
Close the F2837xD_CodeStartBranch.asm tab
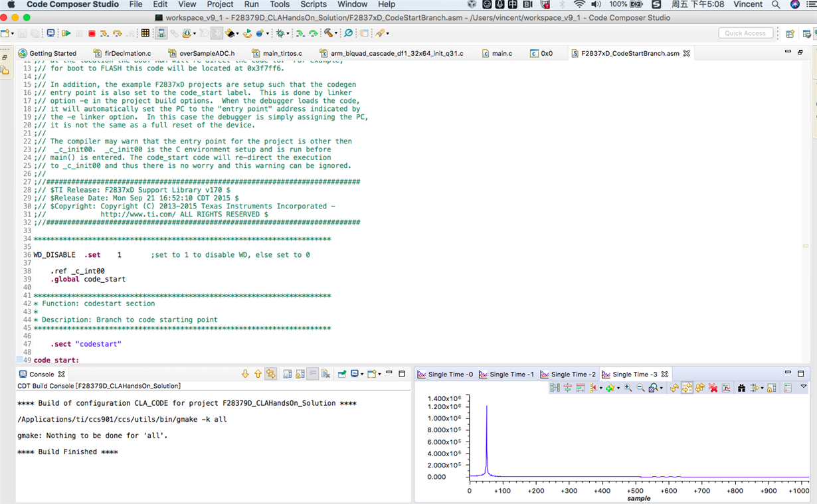coord(687,53)
